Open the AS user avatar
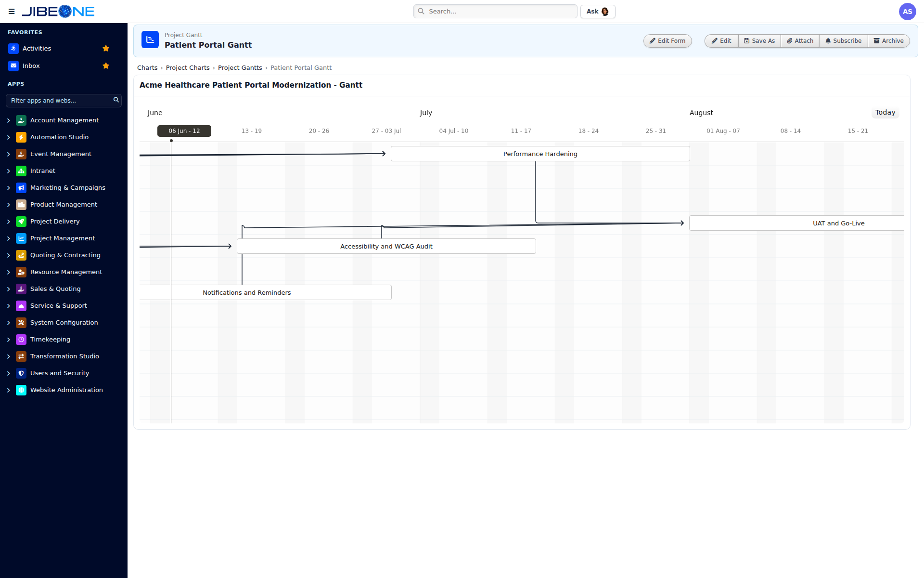This screenshot has height=578, width=924. [907, 12]
